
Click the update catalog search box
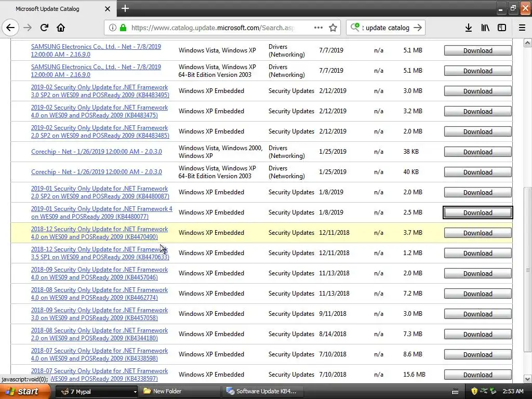click(x=387, y=28)
